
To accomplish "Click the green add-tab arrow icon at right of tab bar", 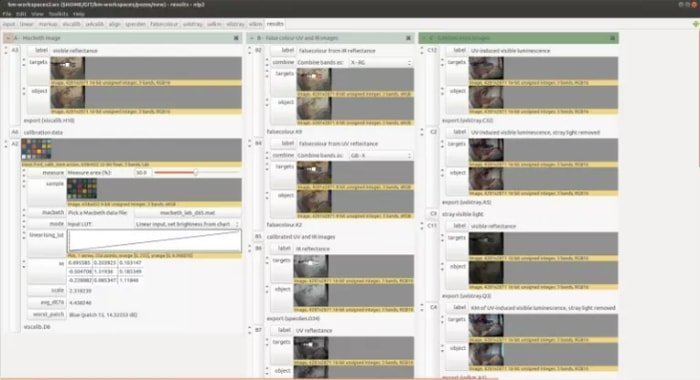I will pos(696,24).
